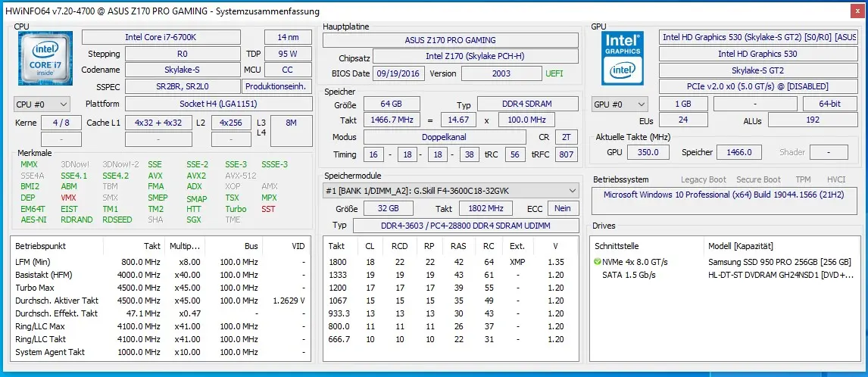The width and height of the screenshot is (868, 377).
Task: Select the 'Durchsch. Aktiver Takt' row
Action: [161, 301]
